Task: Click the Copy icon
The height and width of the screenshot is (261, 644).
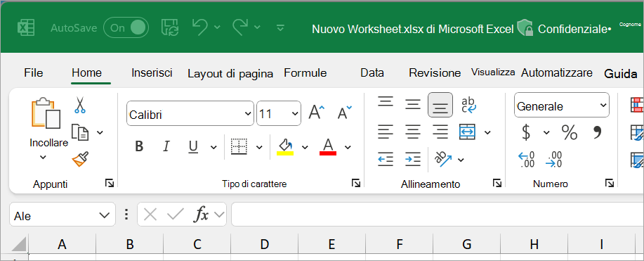Action: 79,132
